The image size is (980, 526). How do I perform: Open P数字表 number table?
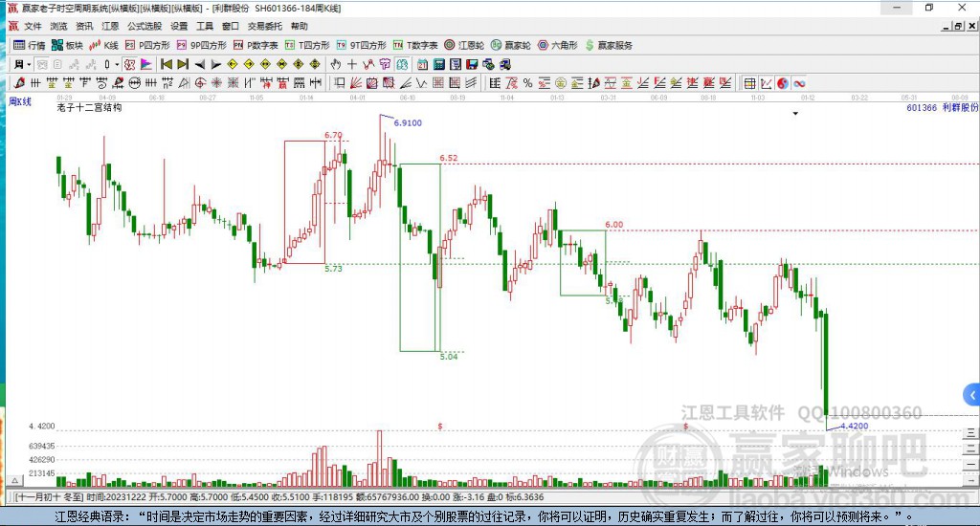pos(256,45)
